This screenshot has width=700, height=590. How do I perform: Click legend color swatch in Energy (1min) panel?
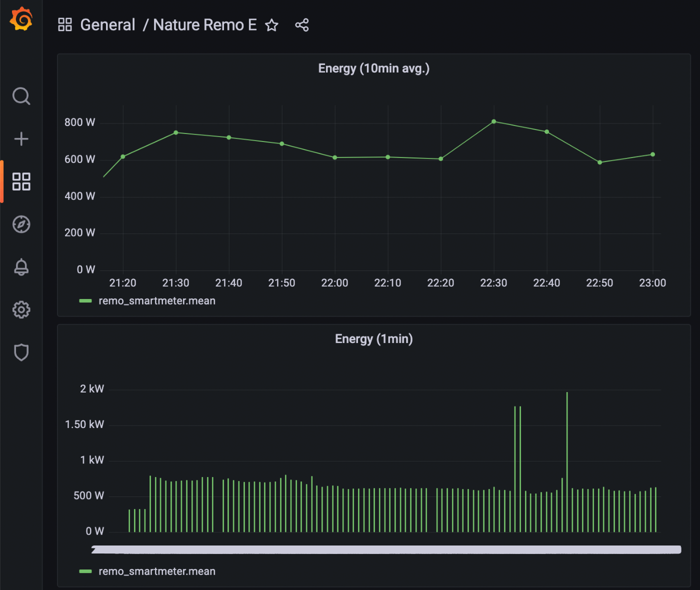(x=85, y=571)
